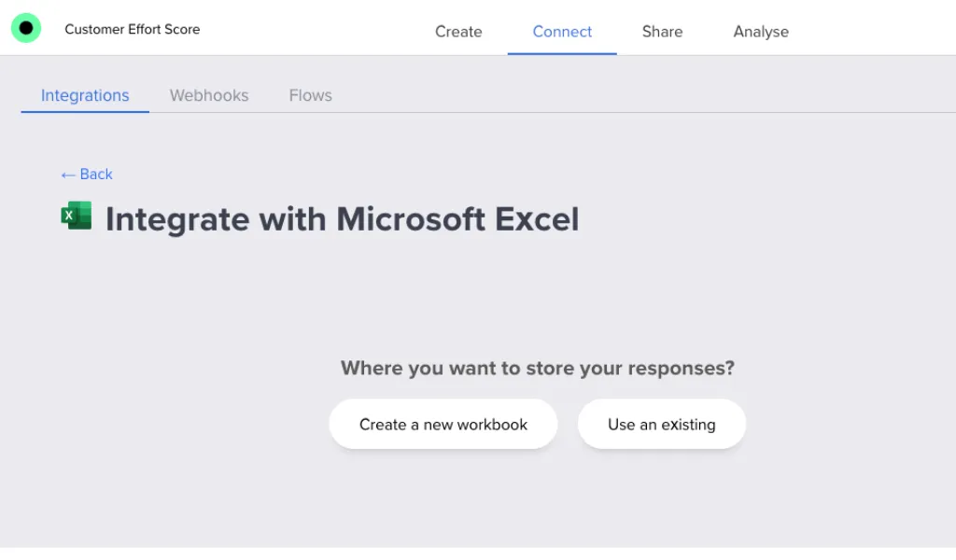Viewport: 956px width, 560px height.
Task: Switch to the Analyse tab
Action: click(760, 32)
